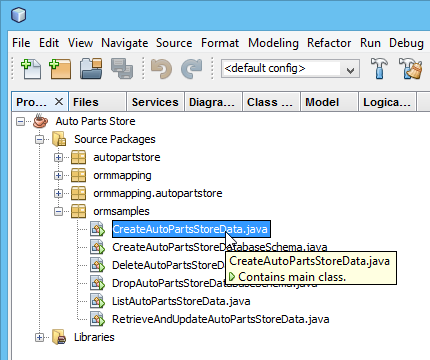Collapse the Source Packages node
This screenshot has height=360, width=430.
[x=39, y=139]
